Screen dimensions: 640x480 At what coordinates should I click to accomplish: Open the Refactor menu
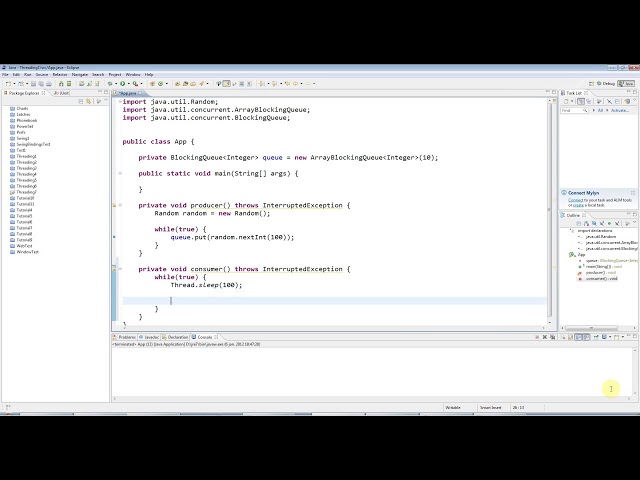click(x=60, y=75)
